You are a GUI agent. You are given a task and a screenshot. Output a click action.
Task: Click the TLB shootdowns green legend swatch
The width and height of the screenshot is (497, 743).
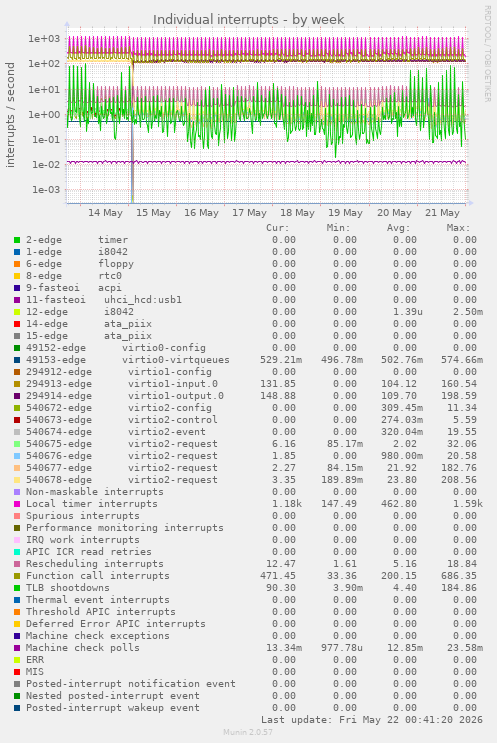click(17, 588)
